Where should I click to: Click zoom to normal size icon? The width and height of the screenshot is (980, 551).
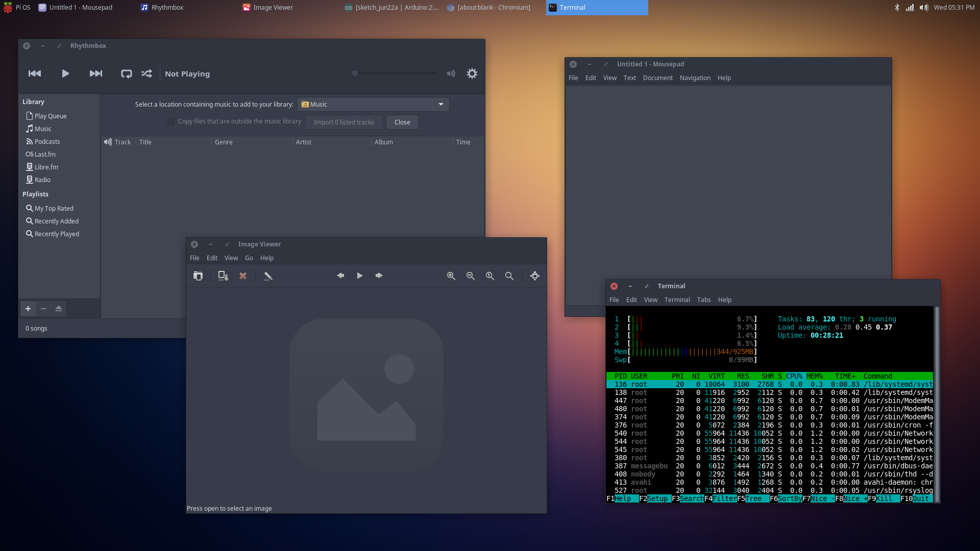pyautogui.click(x=490, y=275)
